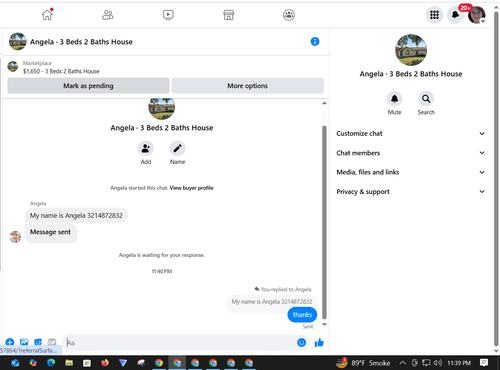Search in conversation with the magnifier icon
The height and width of the screenshot is (370, 500).
pyautogui.click(x=426, y=99)
